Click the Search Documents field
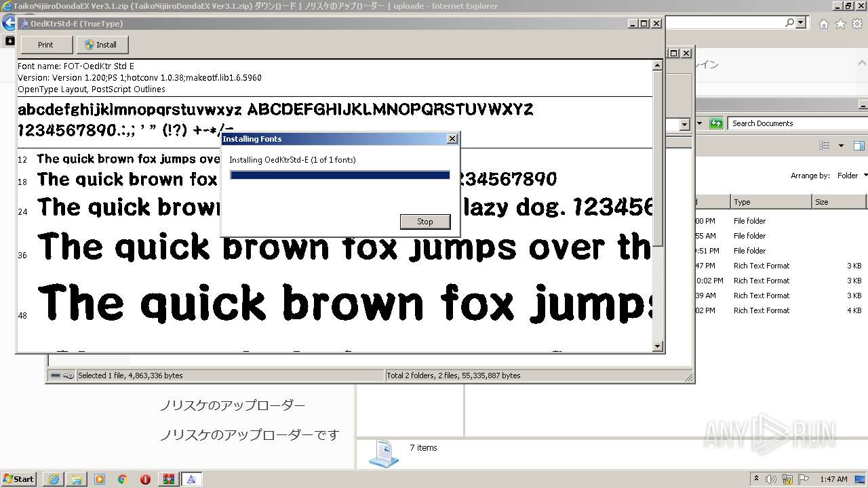868x488 pixels. click(x=797, y=123)
